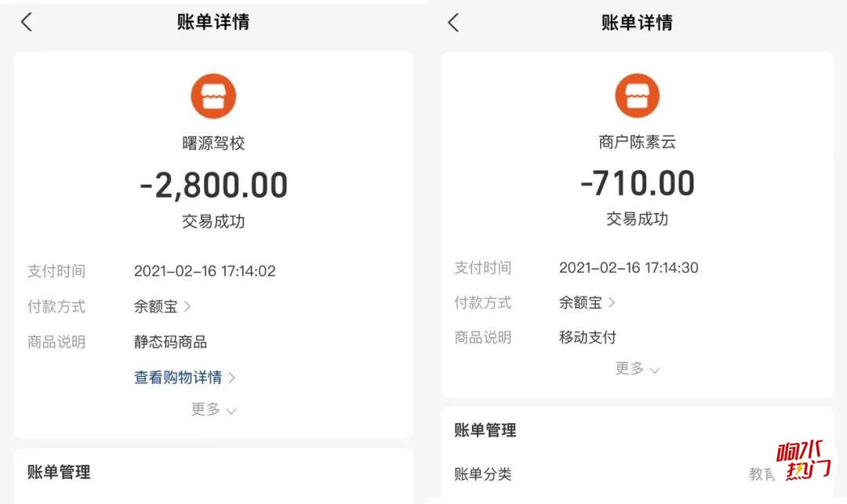Tap the 曙源驾校 merchant name
This screenshot has width=847, height=504.
click(213, 143)
